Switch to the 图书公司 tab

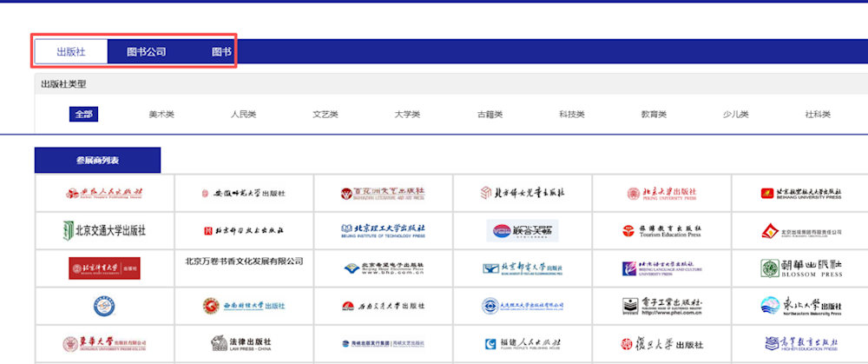point(146,52)
